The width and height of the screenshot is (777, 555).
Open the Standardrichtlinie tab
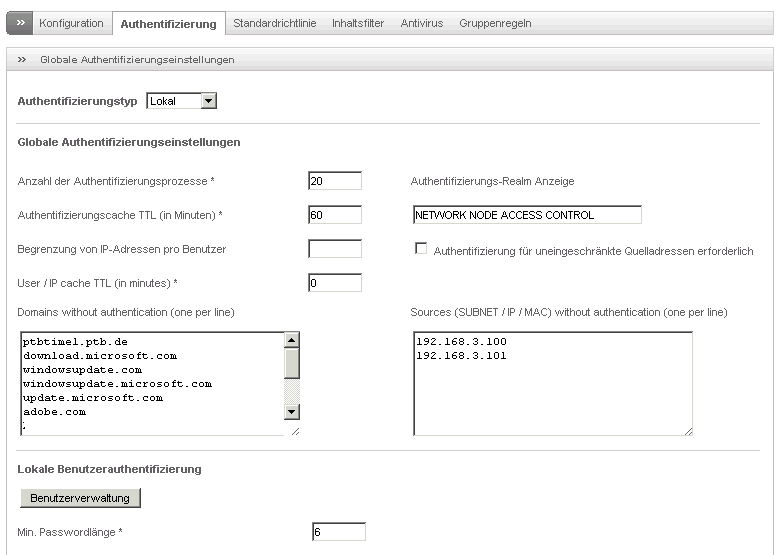pos(275,23)
